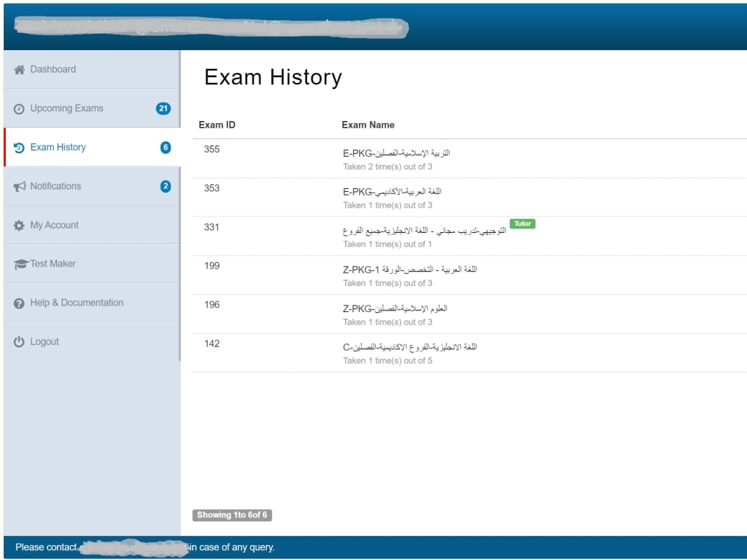The image size is (747, 560).
Task: Click exam ID 142
Action: tap(211, 343)
